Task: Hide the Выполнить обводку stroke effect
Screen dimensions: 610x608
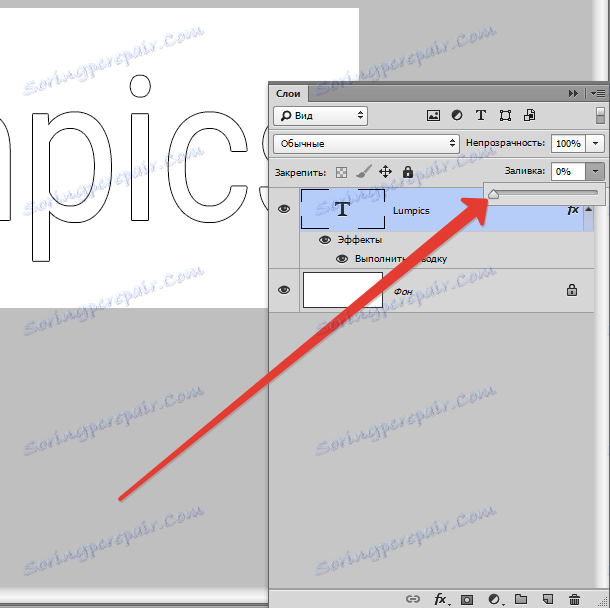Action: click(342, 259)
